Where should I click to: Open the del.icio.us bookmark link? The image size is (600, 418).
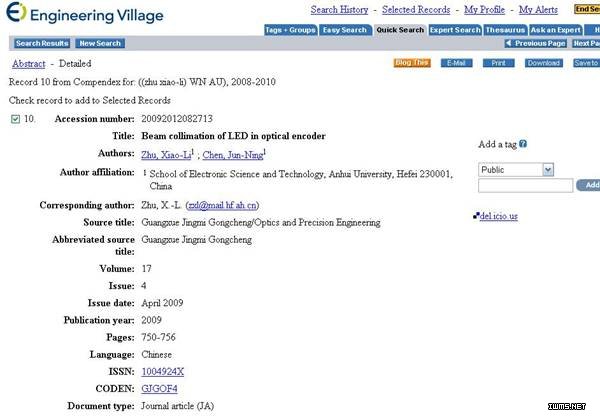(x=497, y=216)
